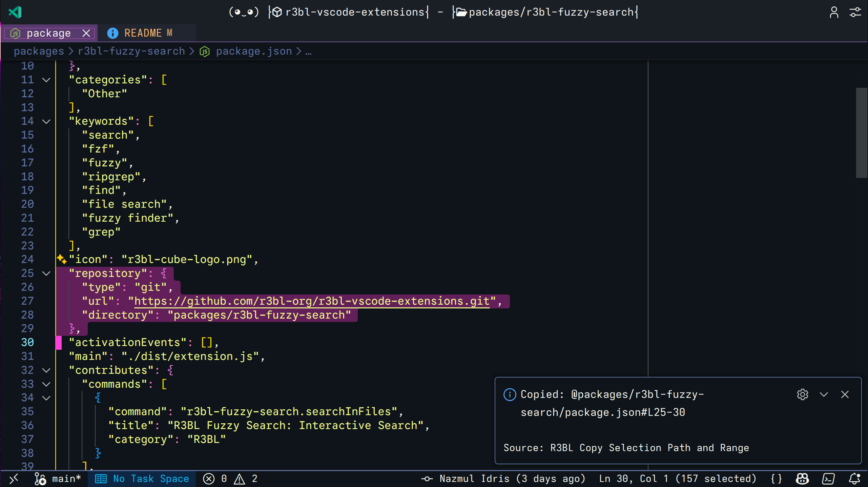Click the warnings count showing 2
The width and height of the screenshot is (868, 487).
(247, 479)
